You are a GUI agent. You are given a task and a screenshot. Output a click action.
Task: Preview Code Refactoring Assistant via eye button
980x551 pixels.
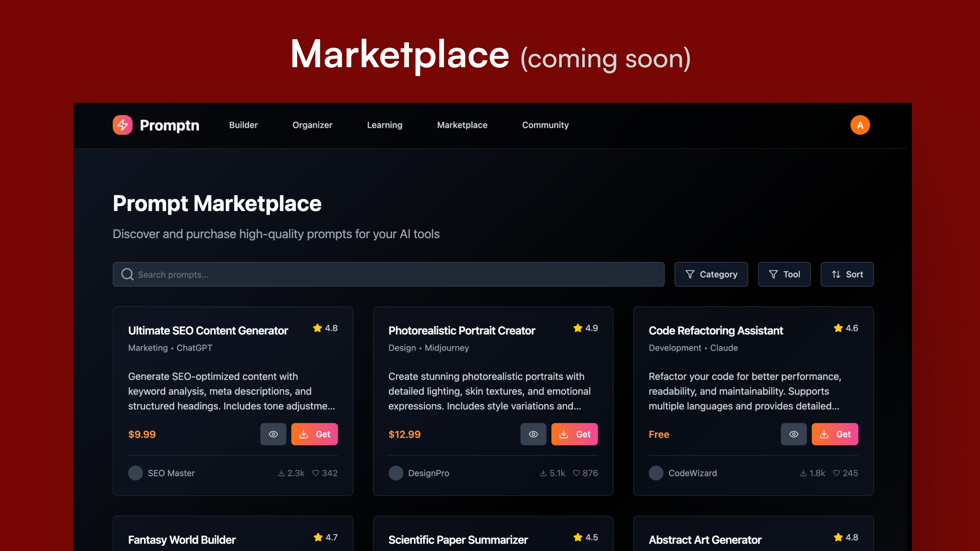pos(793,434)
